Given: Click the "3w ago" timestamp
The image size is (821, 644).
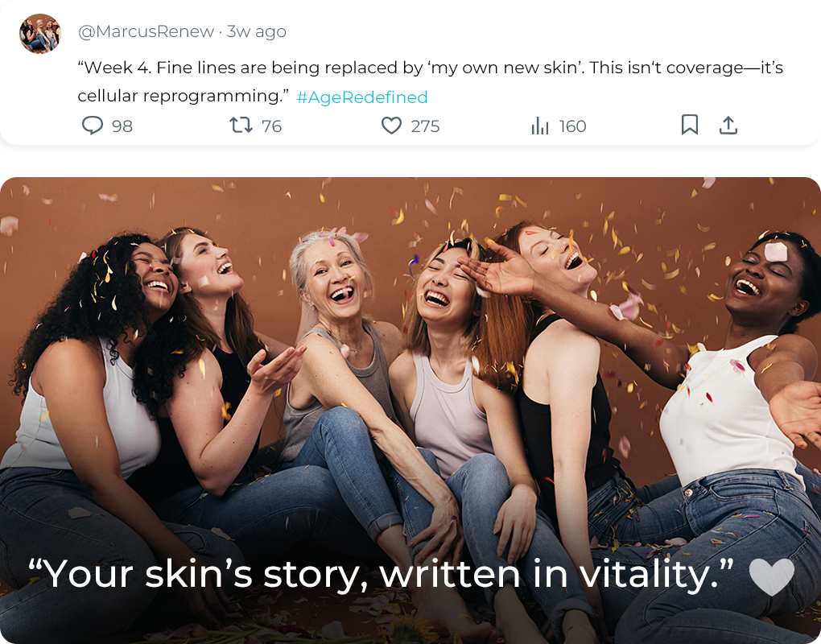Looking at the screenshot, I should [257, 31].
